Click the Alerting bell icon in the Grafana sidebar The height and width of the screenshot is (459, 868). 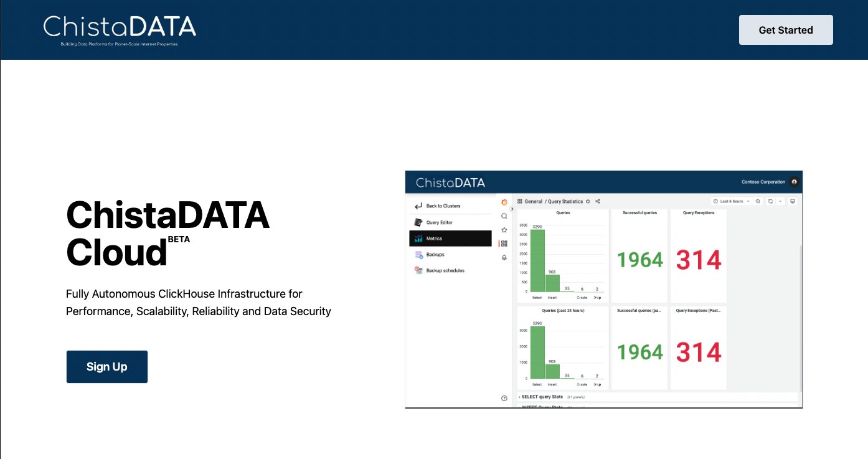(x=504, y=257)
